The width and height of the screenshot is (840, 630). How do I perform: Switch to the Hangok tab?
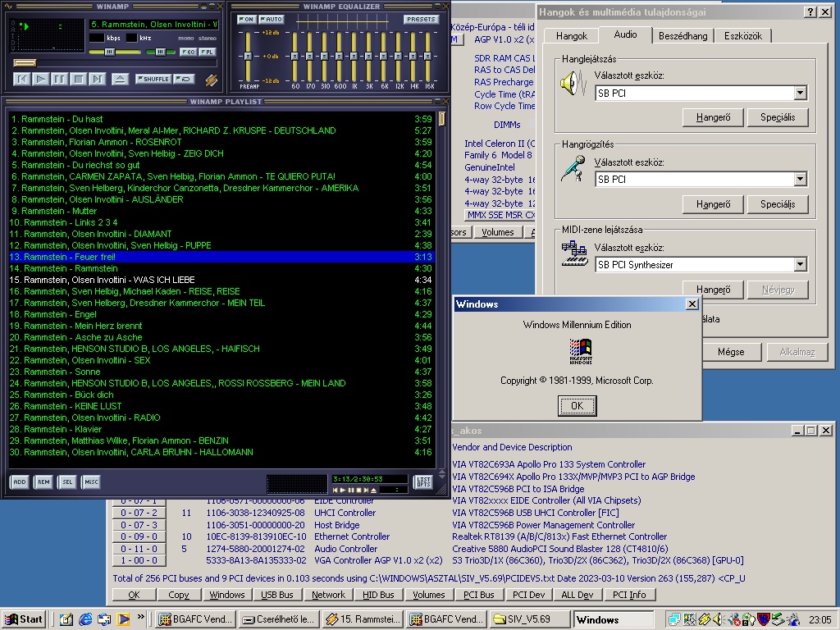(572, 36)
